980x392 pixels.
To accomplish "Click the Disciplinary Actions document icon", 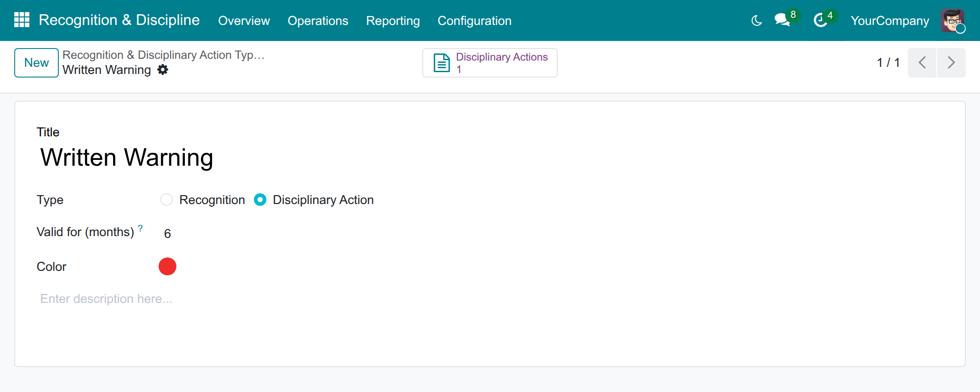I will click(x=441, y=63).
